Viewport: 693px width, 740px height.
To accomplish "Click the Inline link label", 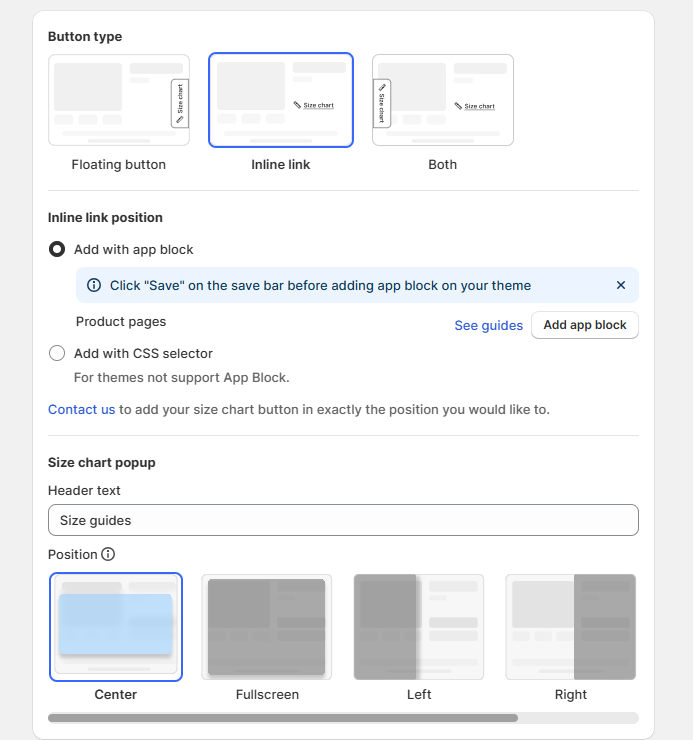I will coord(281,164).
